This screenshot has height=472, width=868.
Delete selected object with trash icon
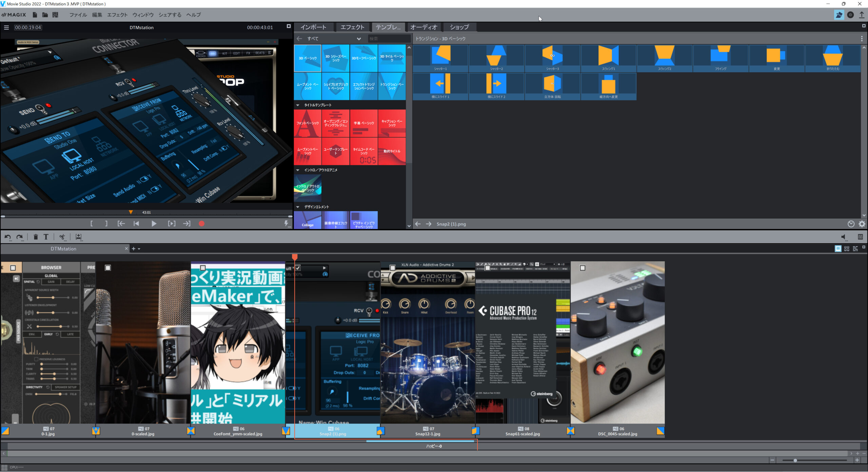36,237
